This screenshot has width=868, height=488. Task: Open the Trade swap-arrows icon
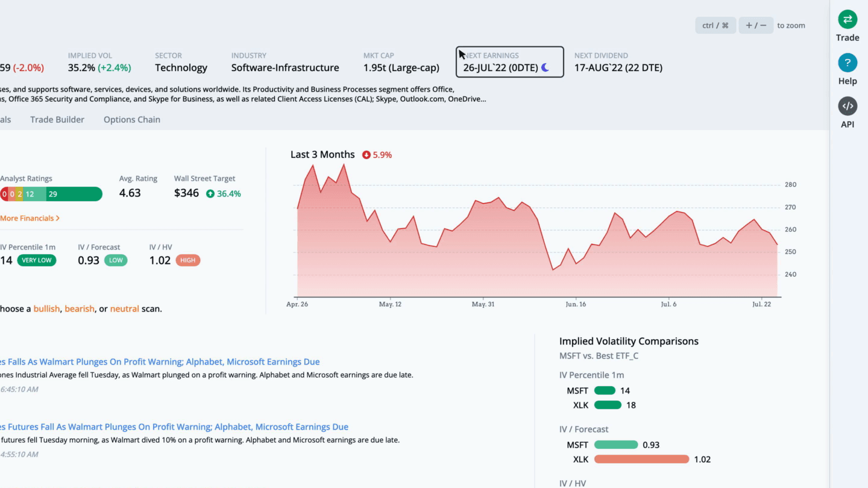[x=848, y=19]
